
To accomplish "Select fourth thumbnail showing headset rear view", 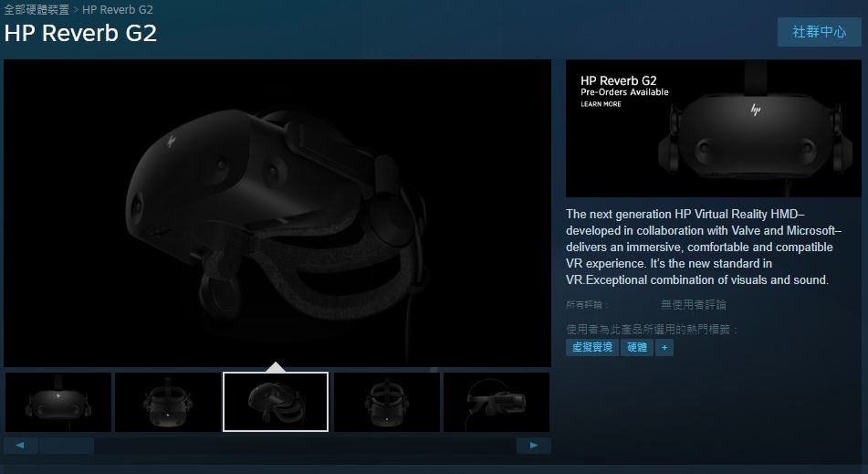I will 387,402.
